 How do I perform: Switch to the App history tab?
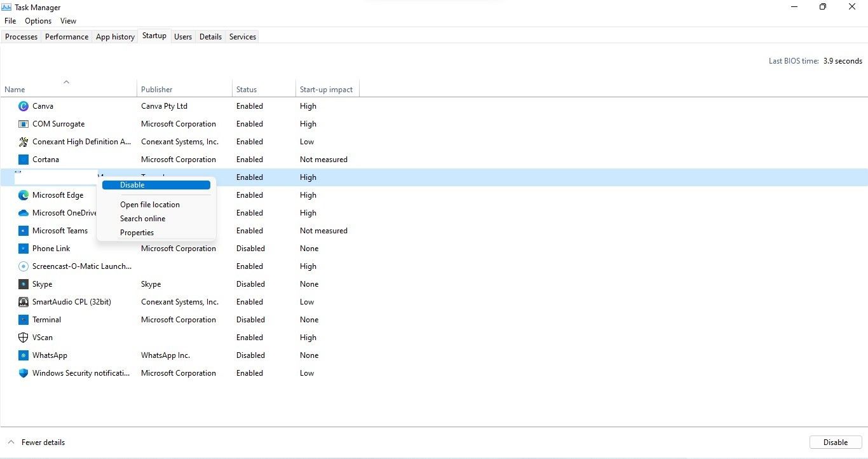click(x=115, y=37)
